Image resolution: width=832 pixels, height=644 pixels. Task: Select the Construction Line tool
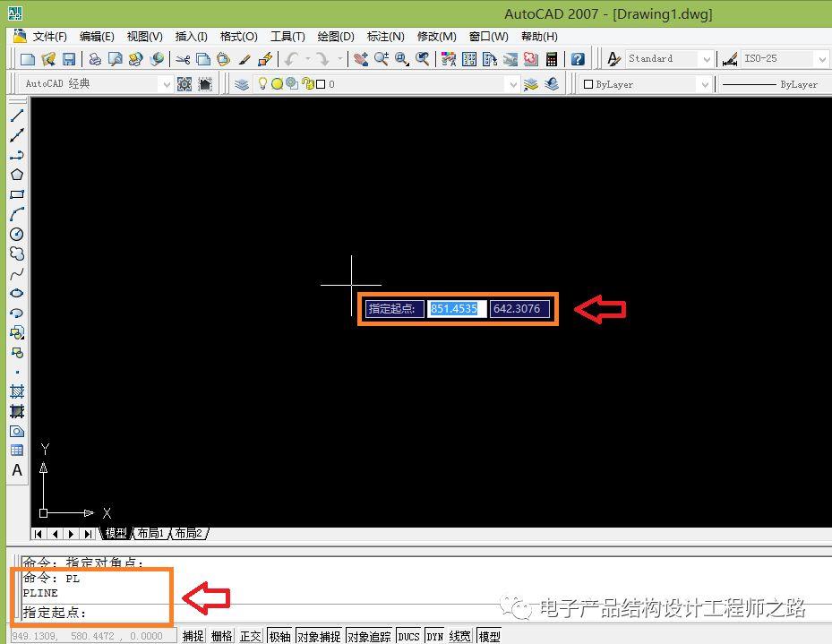click(17, 135)
